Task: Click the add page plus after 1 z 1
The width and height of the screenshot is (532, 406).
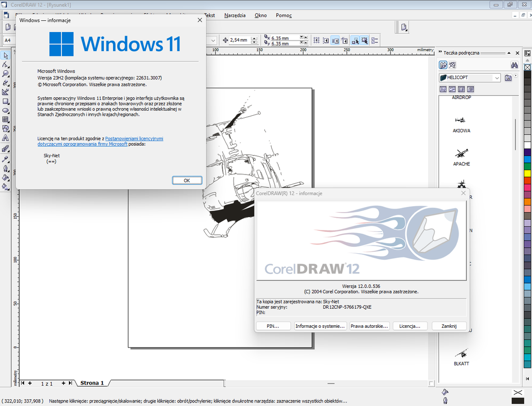Action: pyautogui.click(x=63, y=383)
